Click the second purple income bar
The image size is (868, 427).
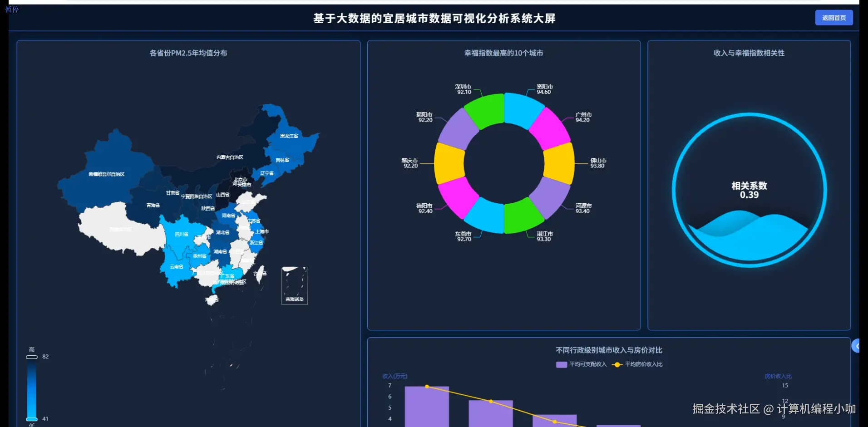(491, 413)
